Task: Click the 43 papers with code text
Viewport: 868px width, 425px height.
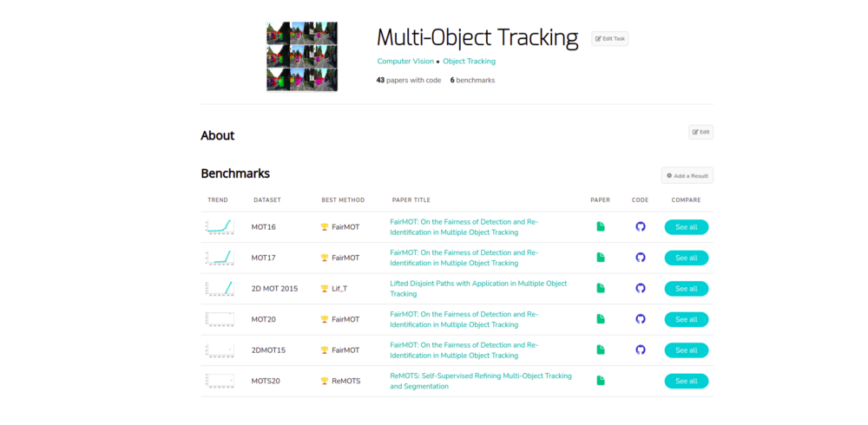Action: [409, 81]
